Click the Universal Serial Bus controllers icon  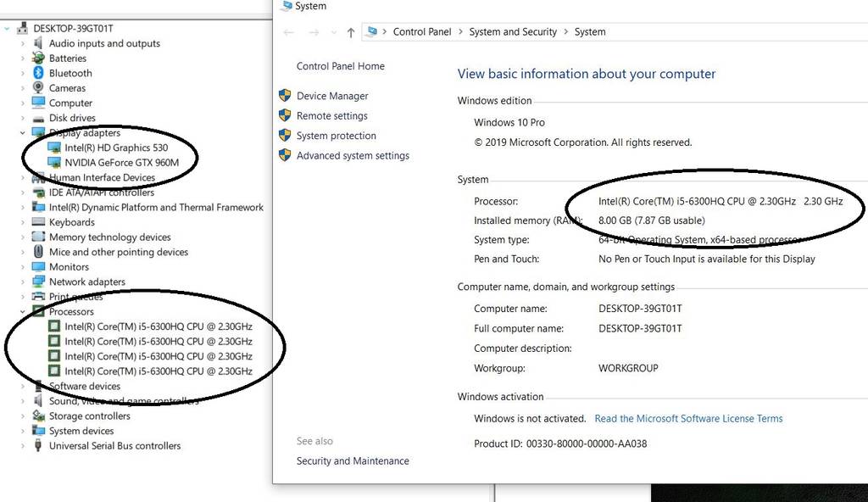(38, 445)
